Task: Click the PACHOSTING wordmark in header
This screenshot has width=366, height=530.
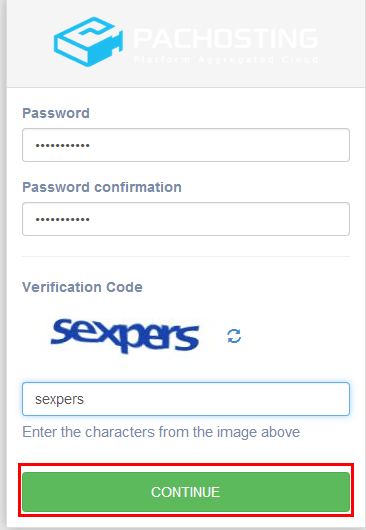Action: [225, 38]
